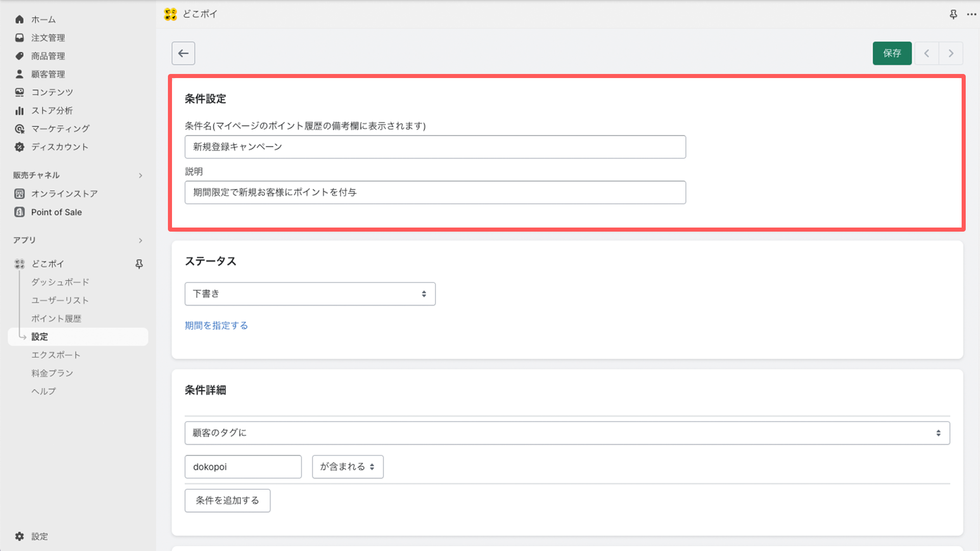Expand the が含まれる condition dropdown

(x=347, y=466)
